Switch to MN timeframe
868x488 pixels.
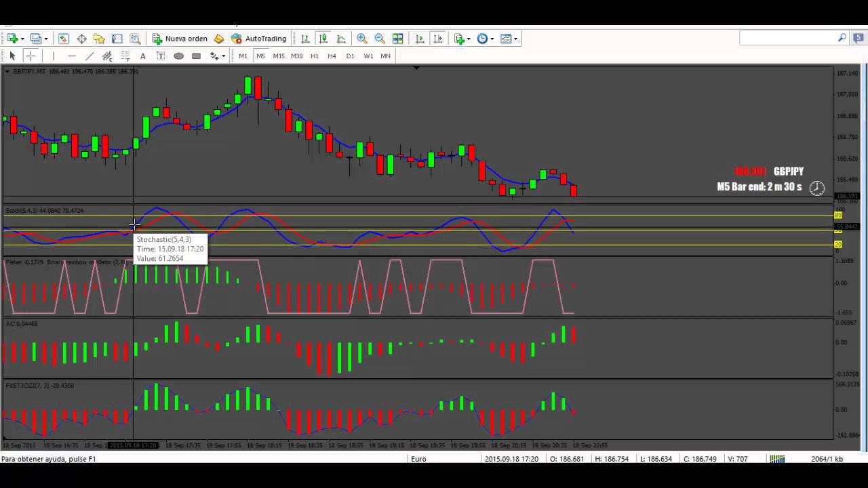coord(385,56)
